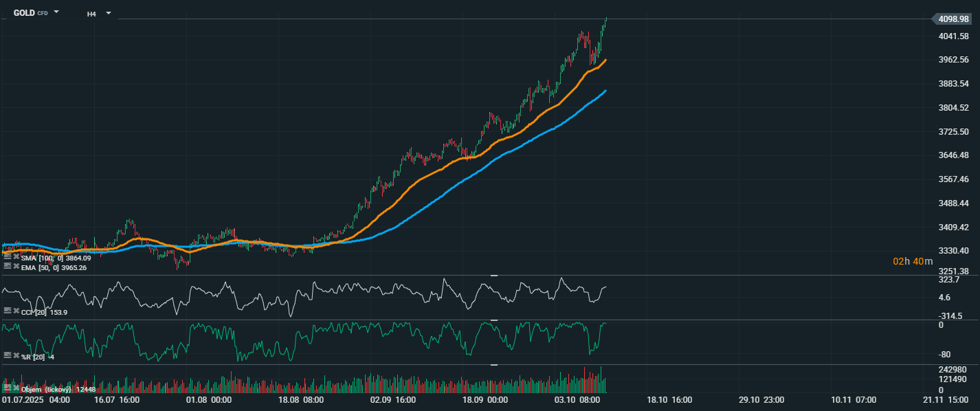Open settings for the EMA indicator
The width and height of the screenshot is (980, 411).
point(7,266)
